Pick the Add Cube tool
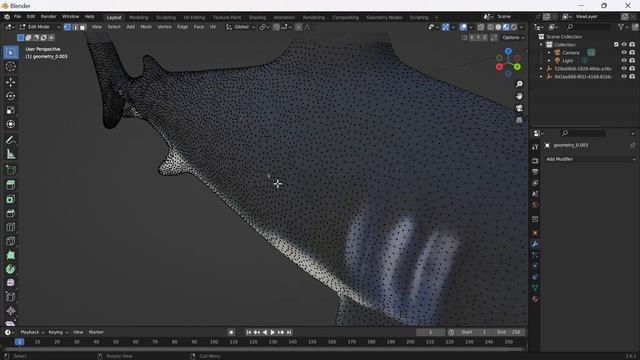 pos(11,170)
